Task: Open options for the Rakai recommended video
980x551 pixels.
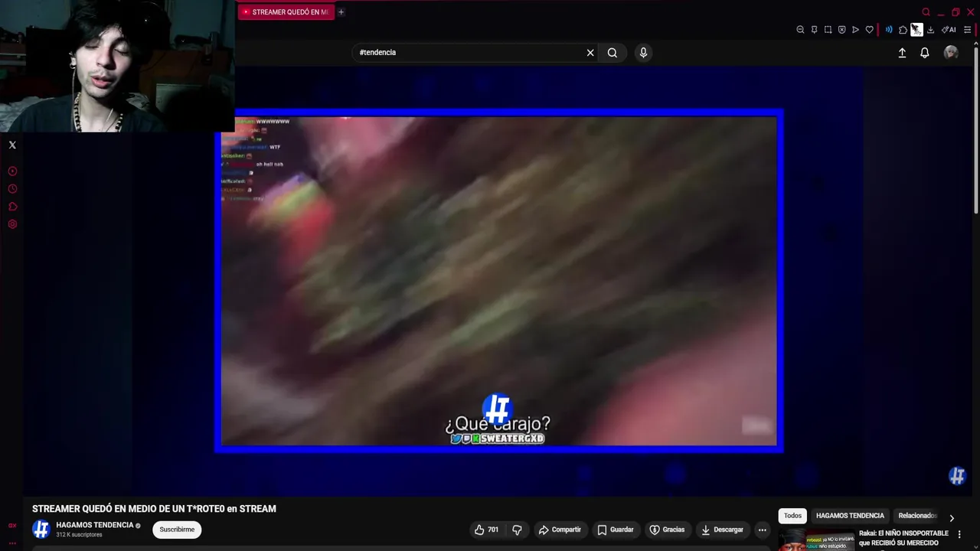Action: point(959,534)
